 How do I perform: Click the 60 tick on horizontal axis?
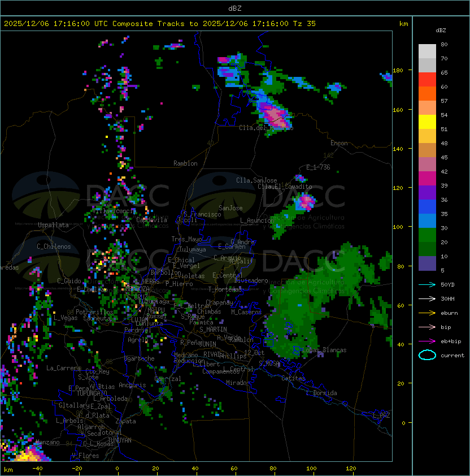tap(234, 469)
